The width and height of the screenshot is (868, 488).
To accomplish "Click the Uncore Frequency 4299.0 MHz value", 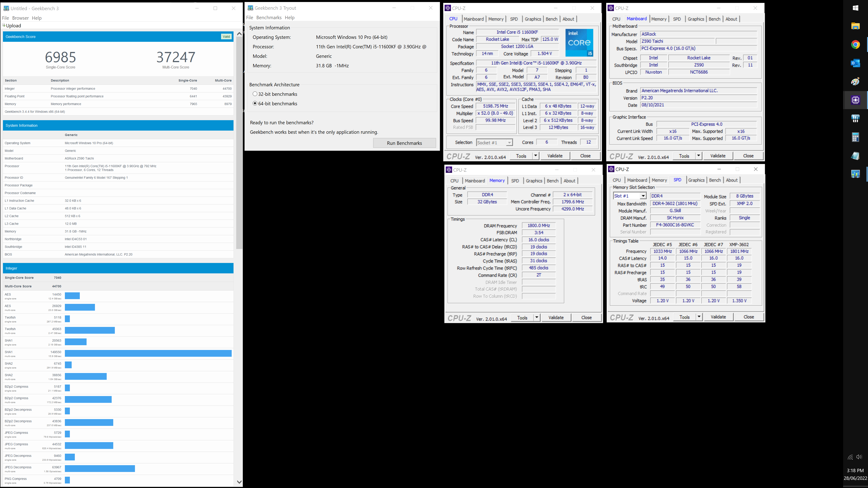I will [573, 209].
